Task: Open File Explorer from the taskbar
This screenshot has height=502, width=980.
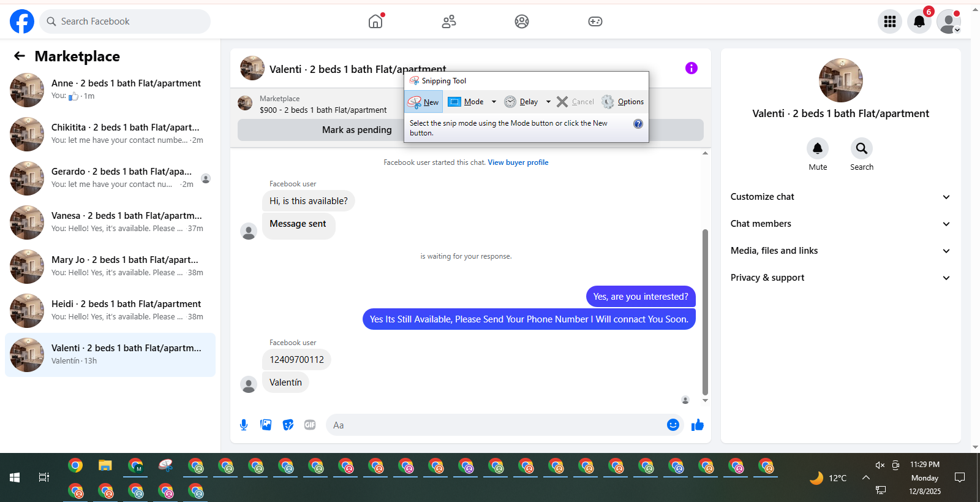Action: tap(105, 466)
